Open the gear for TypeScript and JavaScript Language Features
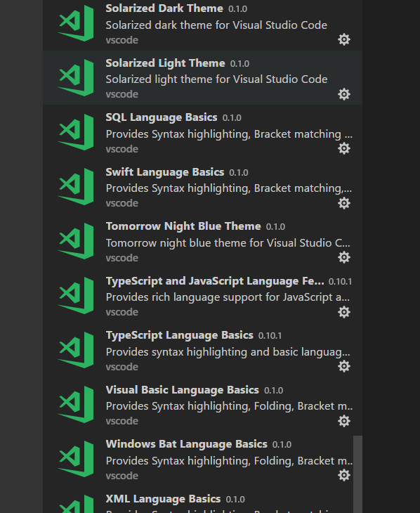Viewport: 420px width, 513px height. click(343, 312)
